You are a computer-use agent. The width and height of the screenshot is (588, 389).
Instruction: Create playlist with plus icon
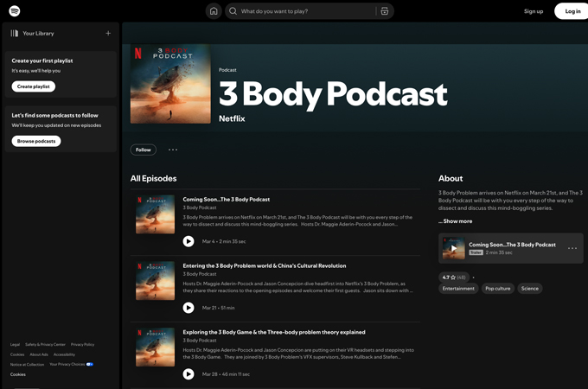[x=108, y=34]
